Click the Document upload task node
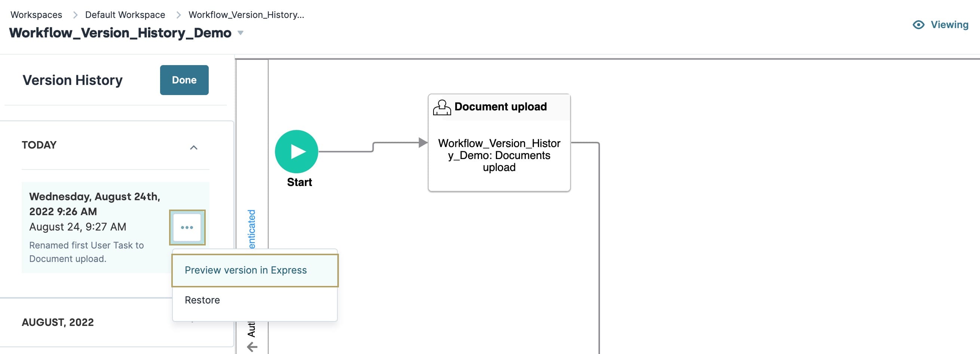Image resolution: width=980 pixels, height=354 pixels. (x=499, y=142)
